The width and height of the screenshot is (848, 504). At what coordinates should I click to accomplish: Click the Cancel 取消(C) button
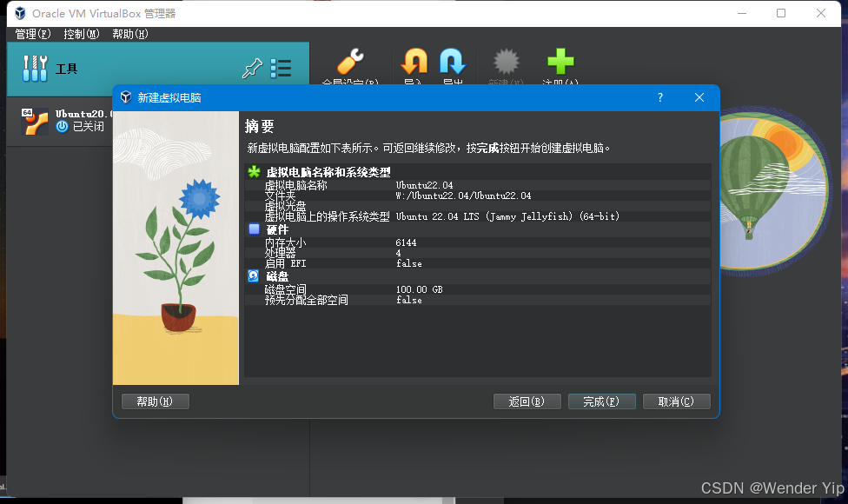[x=676, y=401]
